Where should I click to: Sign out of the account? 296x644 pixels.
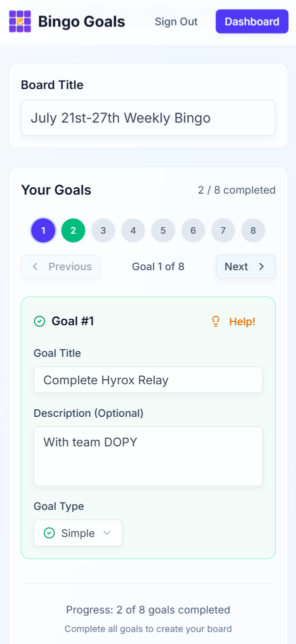[176, 22]
